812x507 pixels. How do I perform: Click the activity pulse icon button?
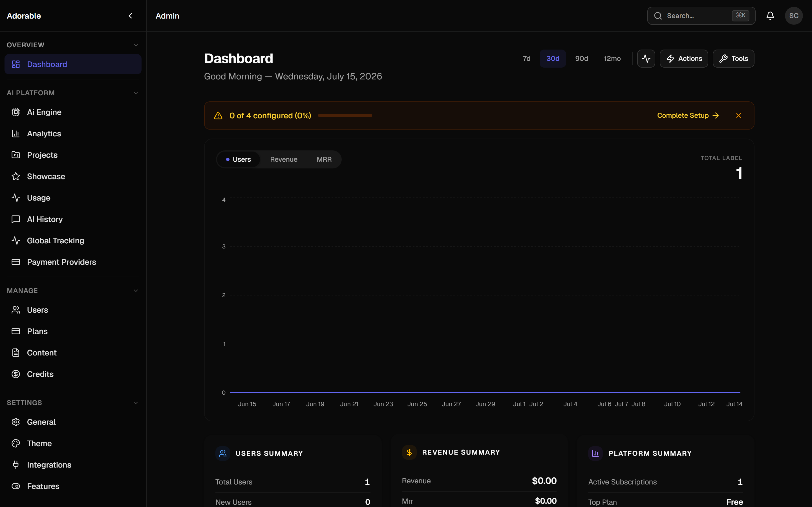pyautogui.click(x=646, y=59)
